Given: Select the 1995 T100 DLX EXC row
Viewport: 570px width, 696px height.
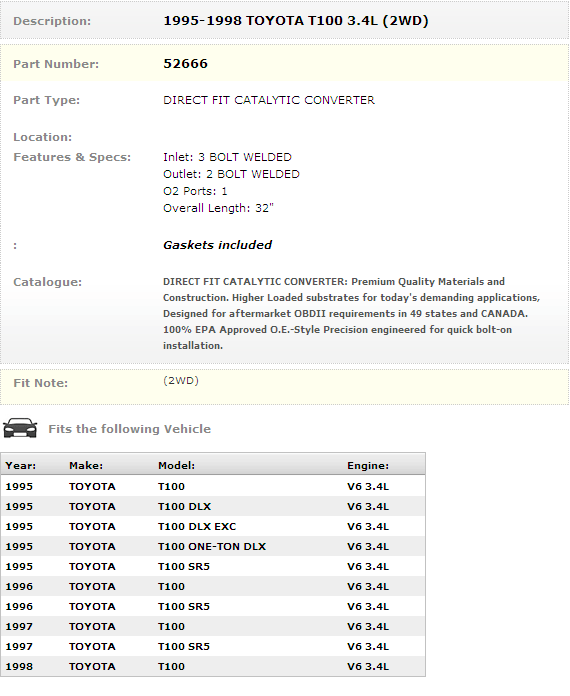Looking at the screenshot, I should tap(213, 526).
